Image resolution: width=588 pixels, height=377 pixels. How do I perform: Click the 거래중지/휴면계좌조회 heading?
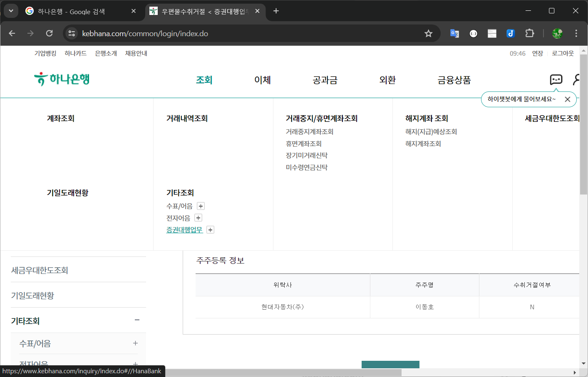click(322, 118)
